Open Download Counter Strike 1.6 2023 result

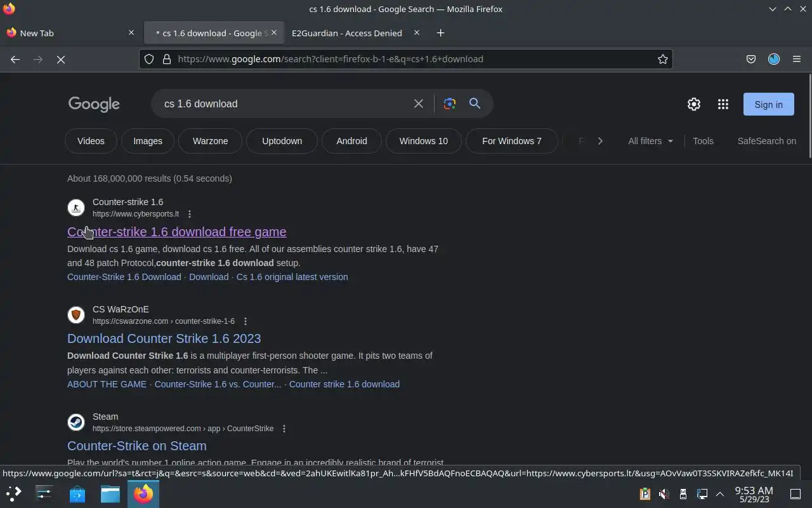(164, 338)
